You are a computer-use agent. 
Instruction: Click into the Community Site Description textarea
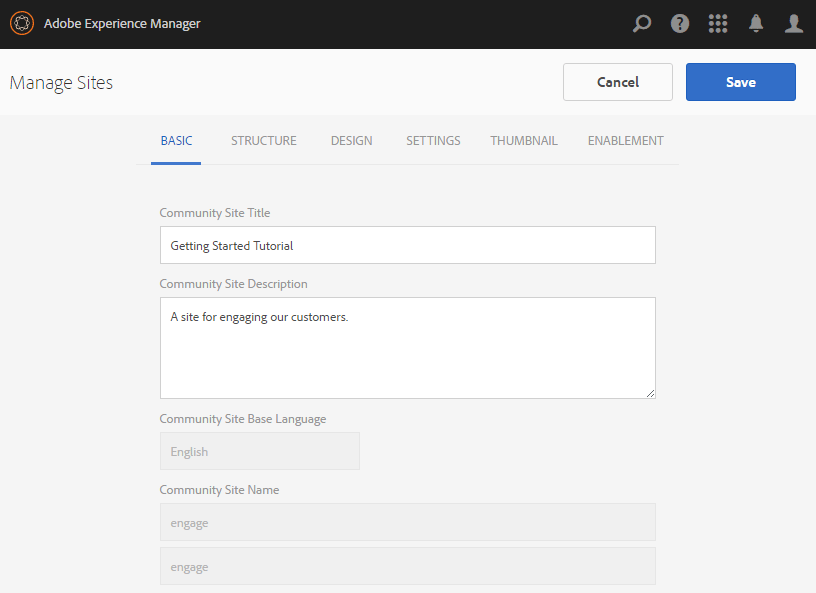[407, 347]
